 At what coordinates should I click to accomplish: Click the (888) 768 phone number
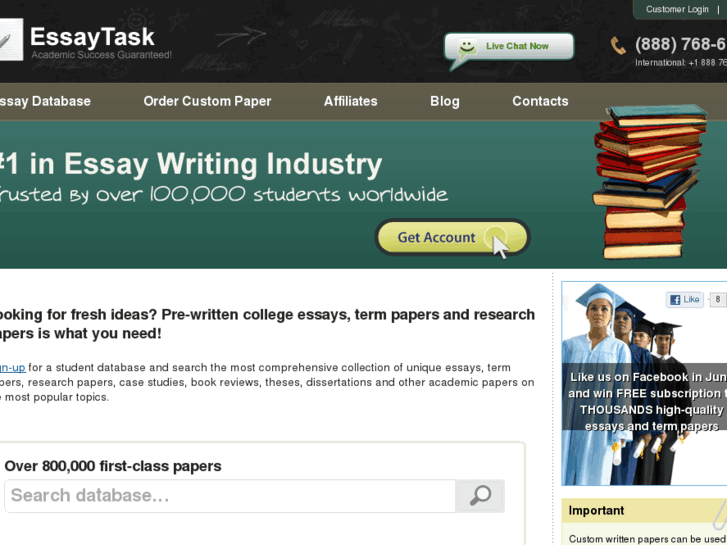pyautogui.click(x=681, y=44)
